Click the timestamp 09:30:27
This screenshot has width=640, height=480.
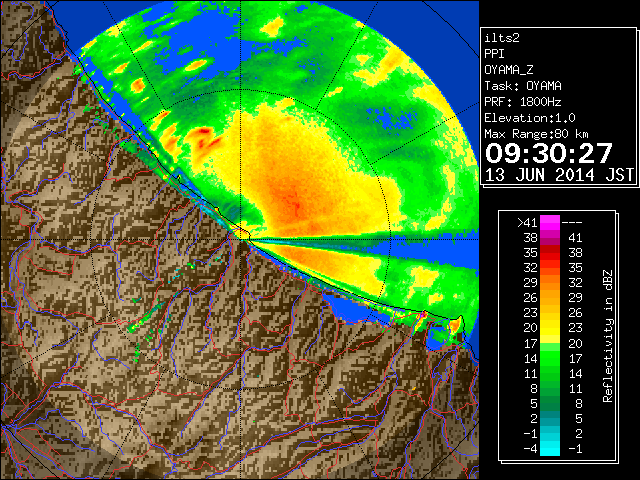coord(549,153)
